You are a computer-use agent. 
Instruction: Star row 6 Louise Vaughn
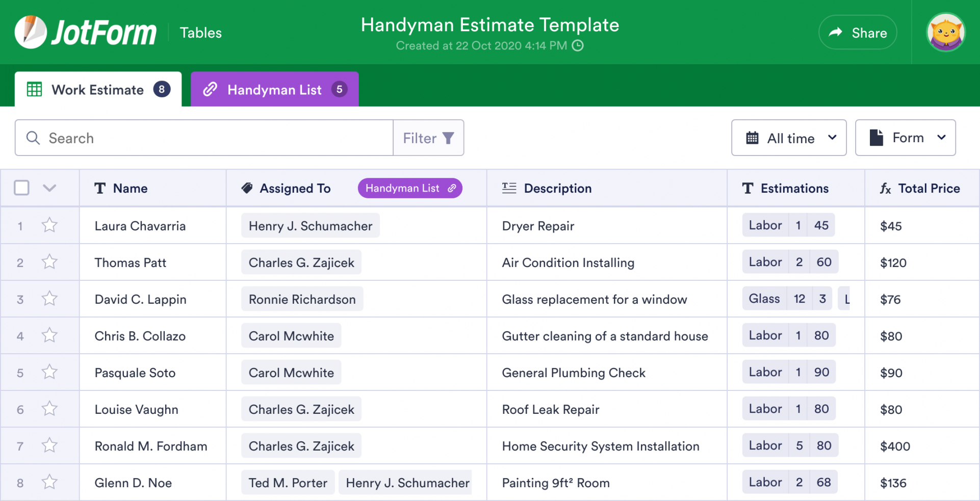(x=49, y=408)
